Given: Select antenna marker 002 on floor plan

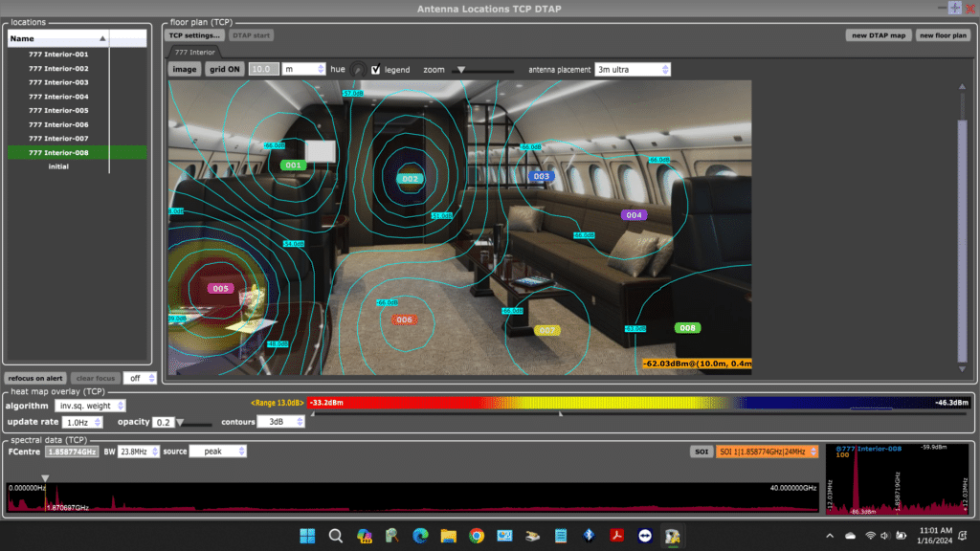Looking at the screenshot, I should click(x=410, y=179).
